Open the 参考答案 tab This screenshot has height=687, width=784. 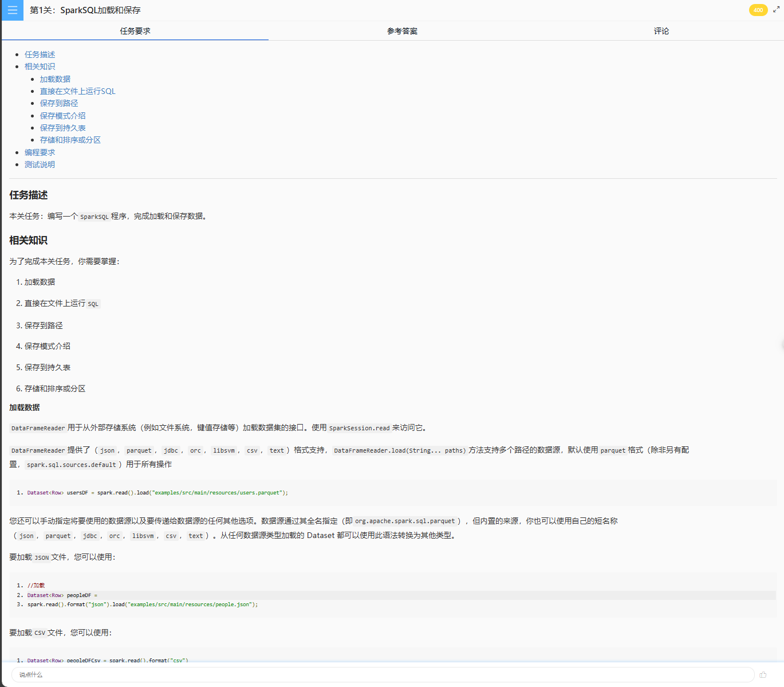402,31
